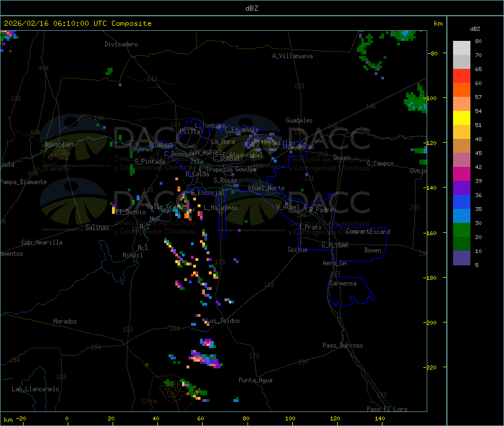Select the Morados location label
This screenshot has width=504, height=426.
pyautogui.click(x=65, y=321)
